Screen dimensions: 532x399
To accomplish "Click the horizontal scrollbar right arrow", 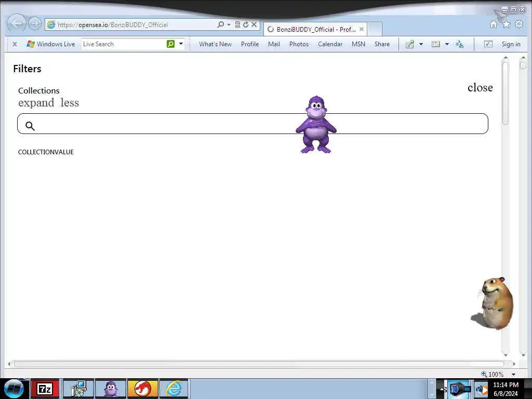I will point(514,364).
